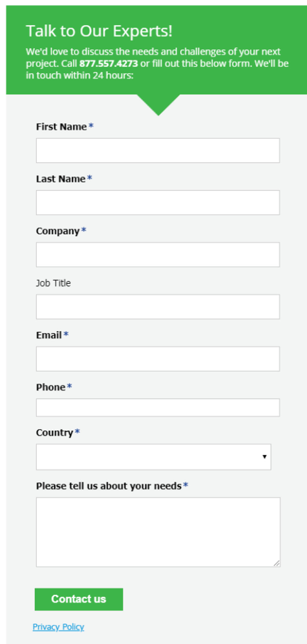The width and height of the screenshot is (307, 644).
Task: Click the First Name input field
Action: coord(157,150)
